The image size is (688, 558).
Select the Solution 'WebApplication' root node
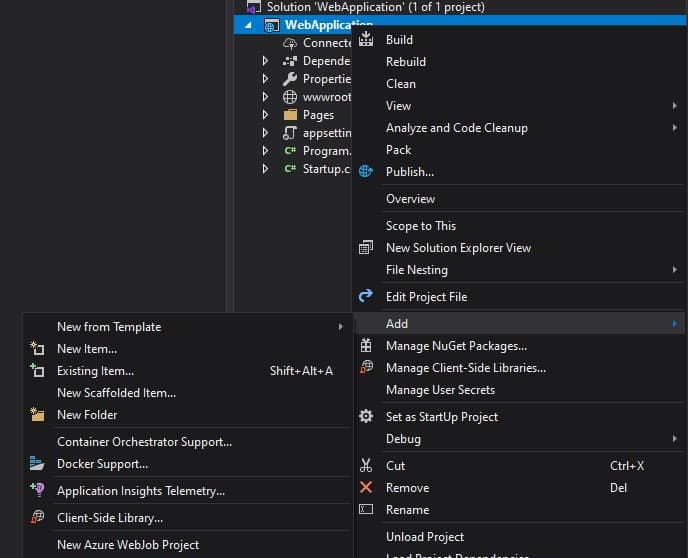click(375, 7)
